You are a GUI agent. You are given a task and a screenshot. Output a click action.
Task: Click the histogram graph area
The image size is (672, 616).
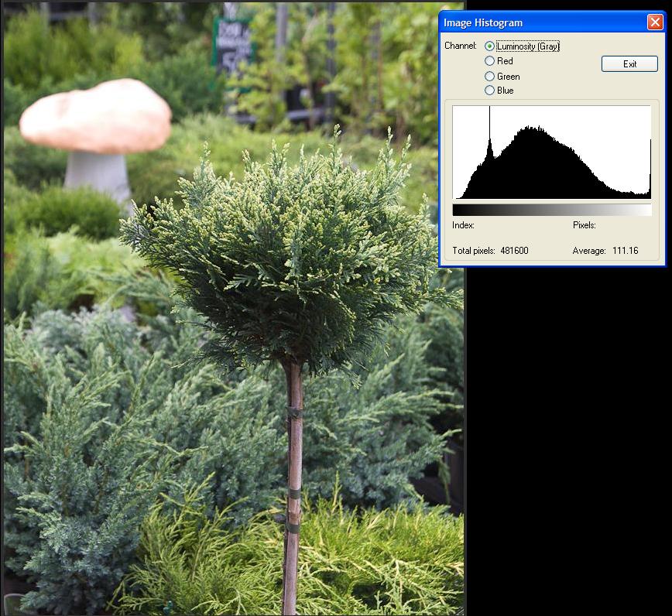(551, 152)
